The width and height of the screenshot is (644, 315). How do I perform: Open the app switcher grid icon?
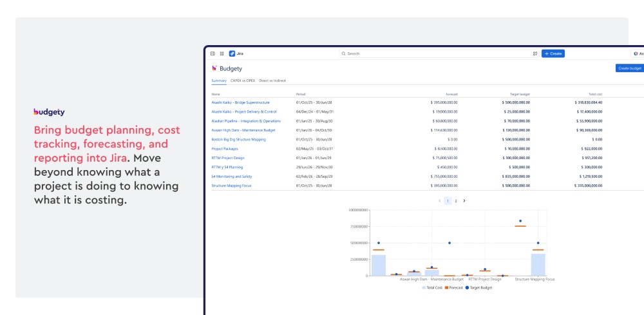tap(222, 53)
